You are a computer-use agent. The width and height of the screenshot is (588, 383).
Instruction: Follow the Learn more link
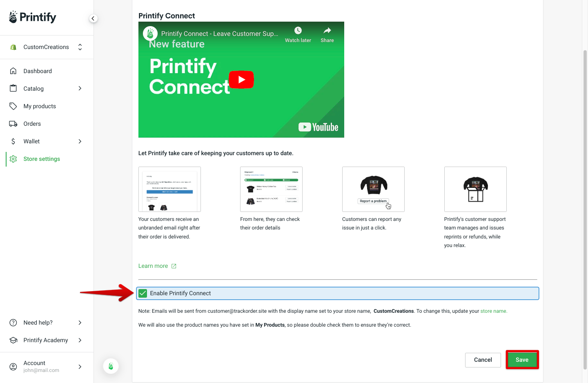(x=153, y=266)
